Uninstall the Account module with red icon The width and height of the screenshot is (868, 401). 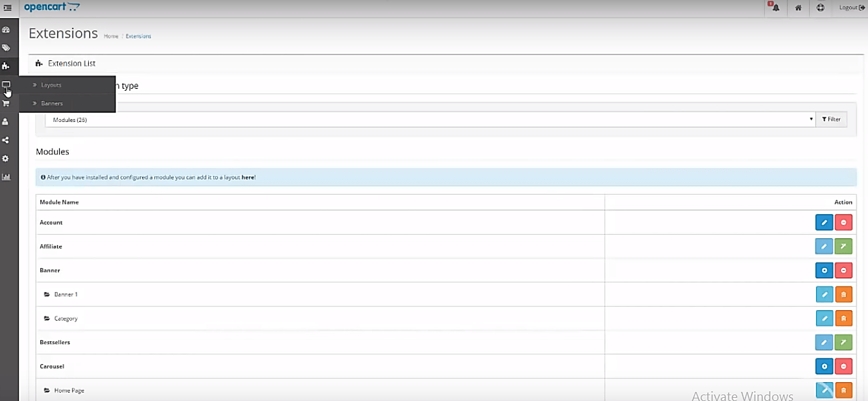pyautogui.click(x=843, y=223)
